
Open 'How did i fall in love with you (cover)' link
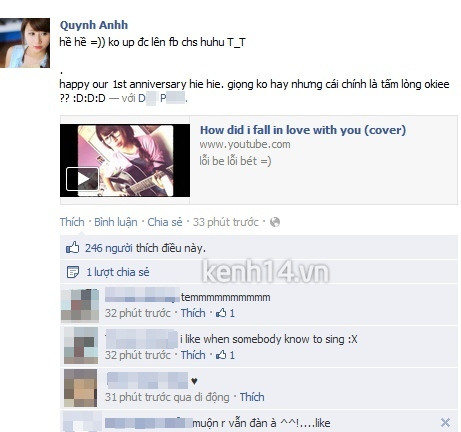click(303, 130)
